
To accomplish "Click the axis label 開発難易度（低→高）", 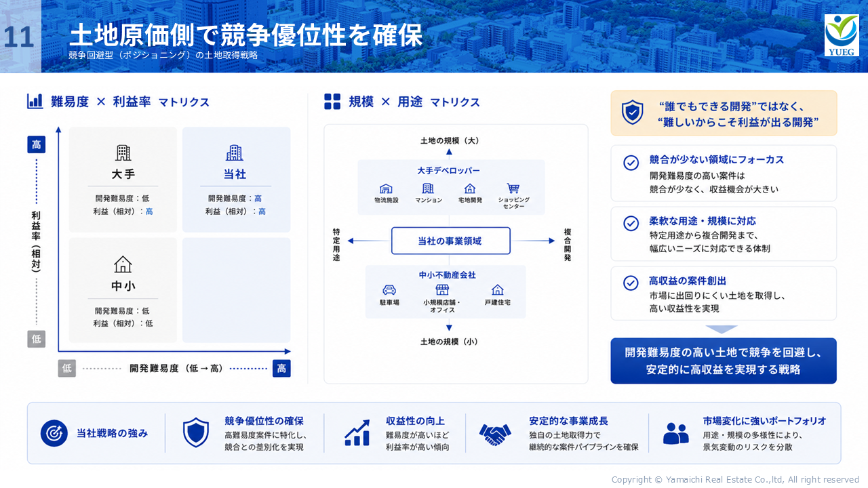I will (x=176, y=368).
